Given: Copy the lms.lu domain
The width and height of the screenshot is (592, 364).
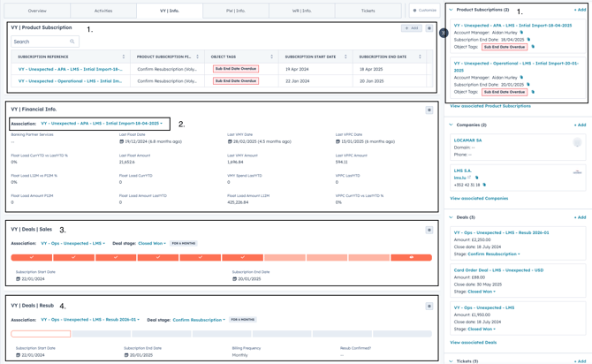Looking at the screenshot, I should click(477, 178).
